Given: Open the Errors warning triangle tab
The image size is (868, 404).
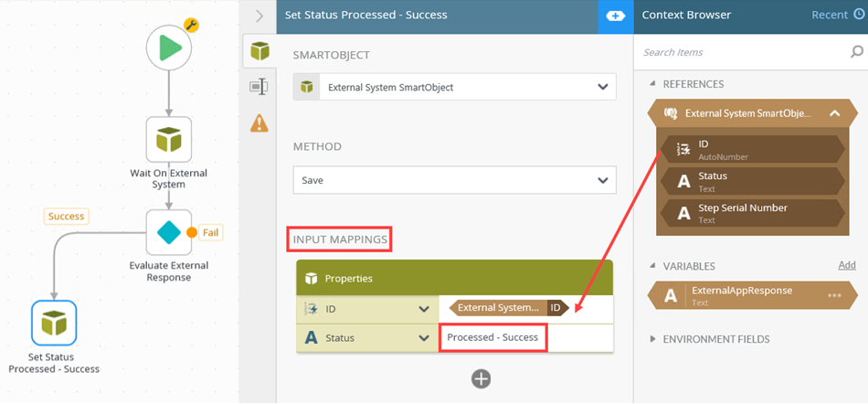Looking at the screenshot, I should pyautogui.click(x=259, y=122).
